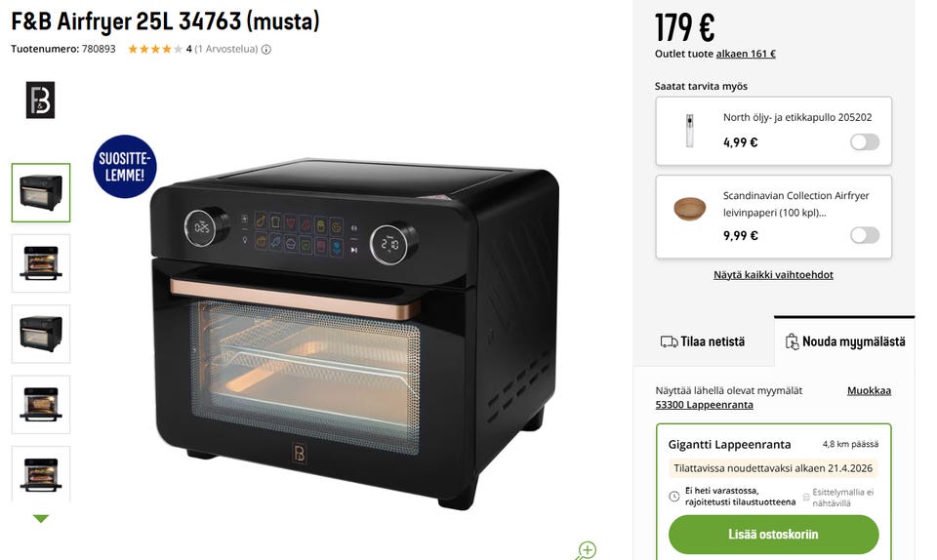Open the outlet link alkaen 161 €

[x=746, y=54]
